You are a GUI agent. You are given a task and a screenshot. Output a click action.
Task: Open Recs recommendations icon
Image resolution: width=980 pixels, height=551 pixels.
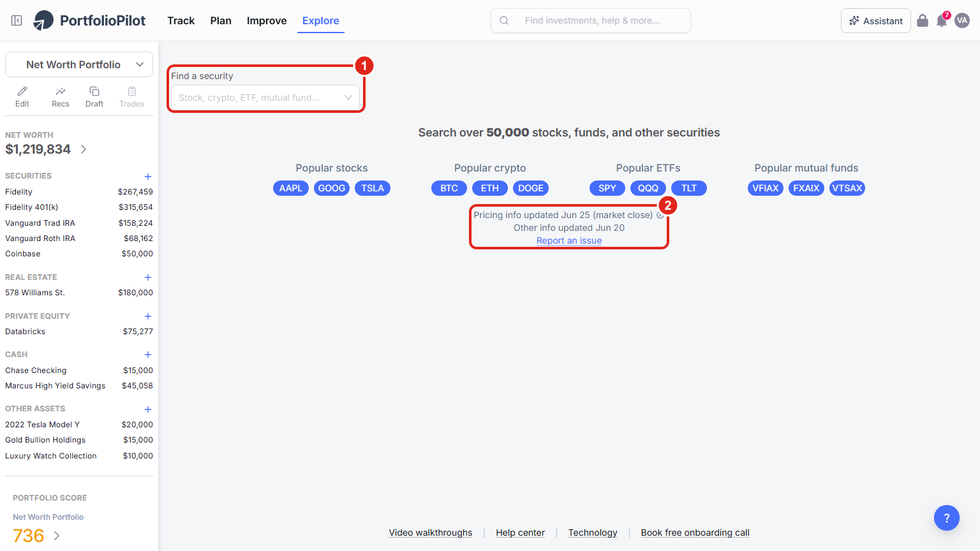point(61,97)
